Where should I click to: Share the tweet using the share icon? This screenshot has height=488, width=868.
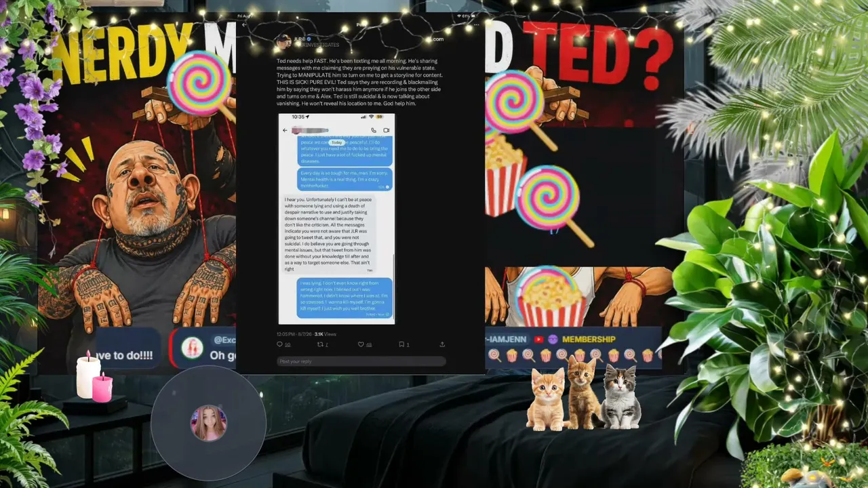click(x=442, y=344)
